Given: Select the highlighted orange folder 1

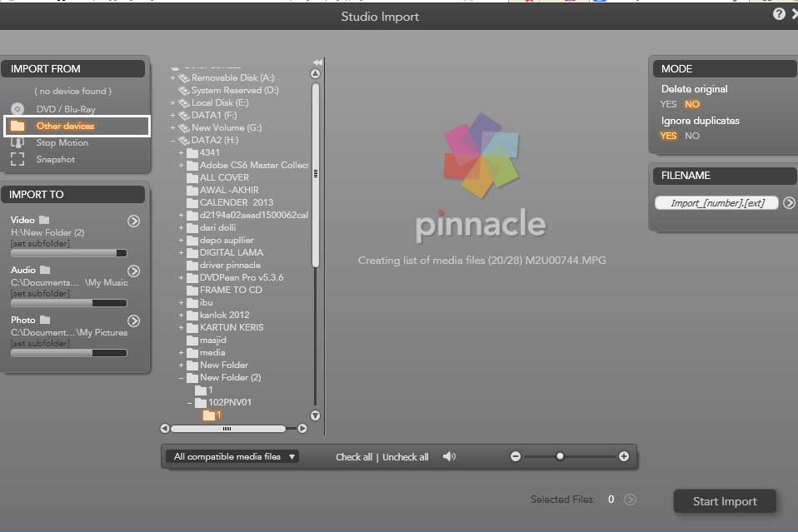Looking at the screenshot, I should click(x=212, y=415).
